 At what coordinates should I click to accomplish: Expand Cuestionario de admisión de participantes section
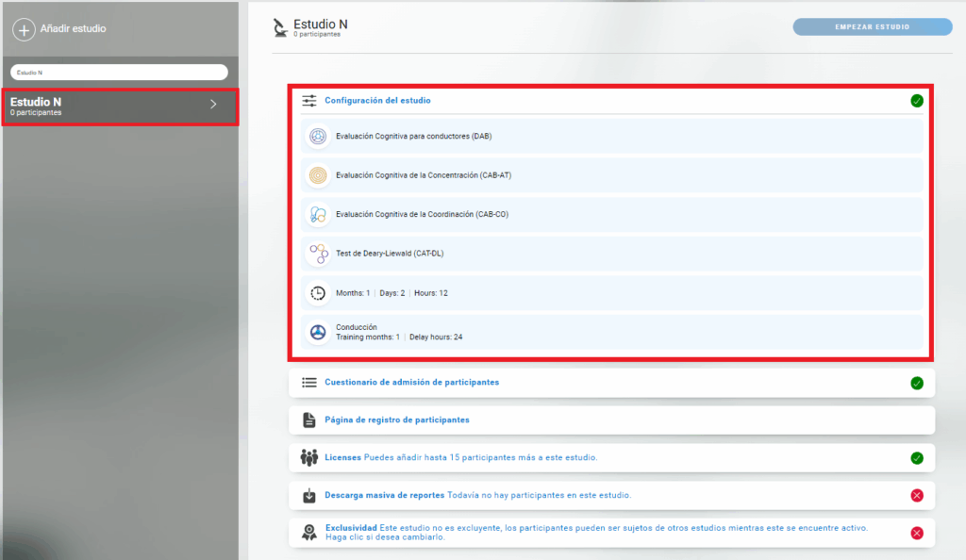pyautogui.click(x=411, y=383)
